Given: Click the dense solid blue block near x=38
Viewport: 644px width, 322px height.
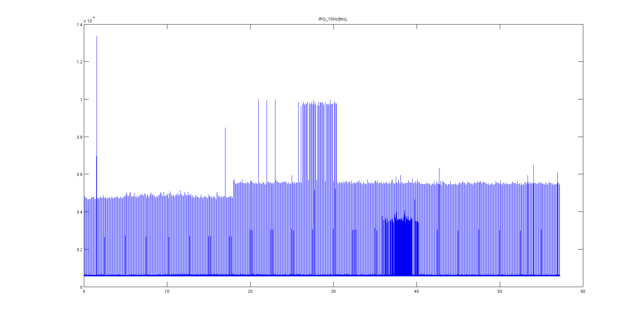Looking at the screenshot, I should [x=403, y=248].
